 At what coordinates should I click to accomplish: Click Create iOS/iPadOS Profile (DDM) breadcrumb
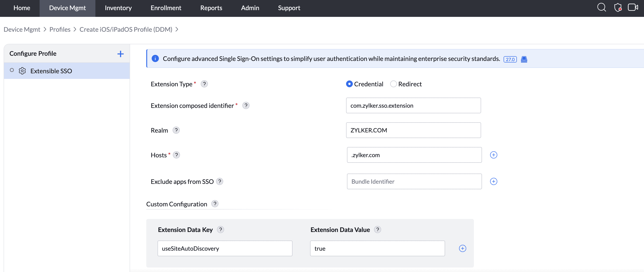[126, 29]
